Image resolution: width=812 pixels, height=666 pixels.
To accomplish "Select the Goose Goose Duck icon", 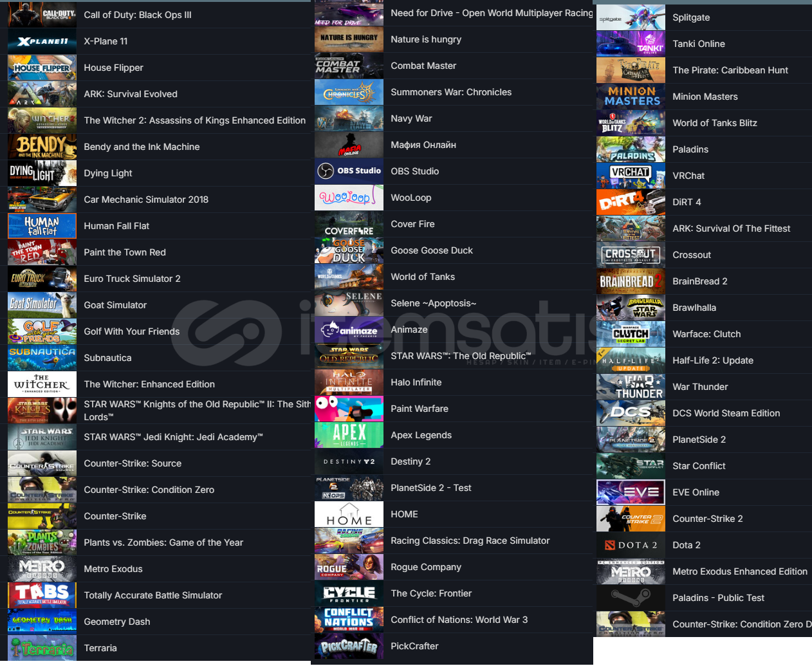I will [x=349, y=250].
